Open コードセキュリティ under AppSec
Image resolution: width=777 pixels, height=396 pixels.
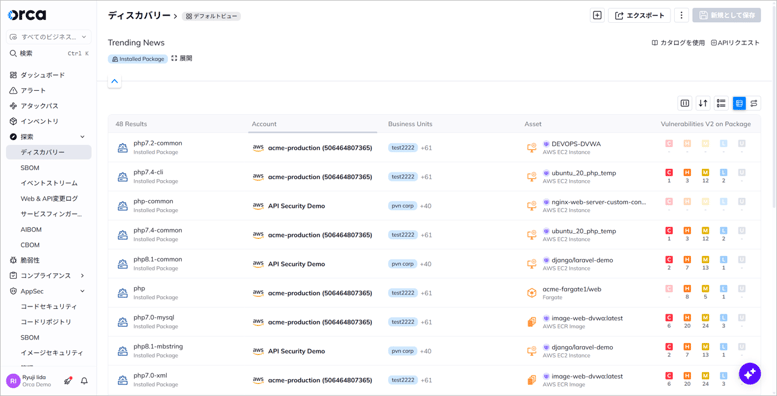pos(49,307)
